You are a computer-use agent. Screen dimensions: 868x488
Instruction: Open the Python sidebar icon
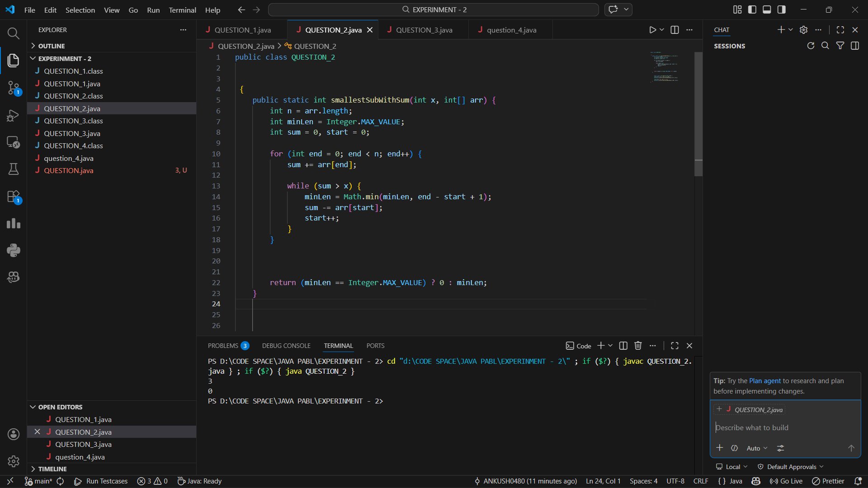coord(14,250)
